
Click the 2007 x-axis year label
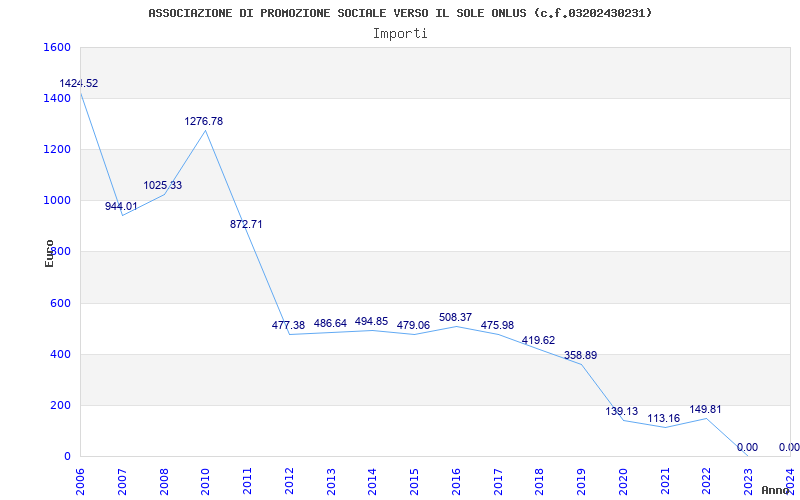point(122,481)
